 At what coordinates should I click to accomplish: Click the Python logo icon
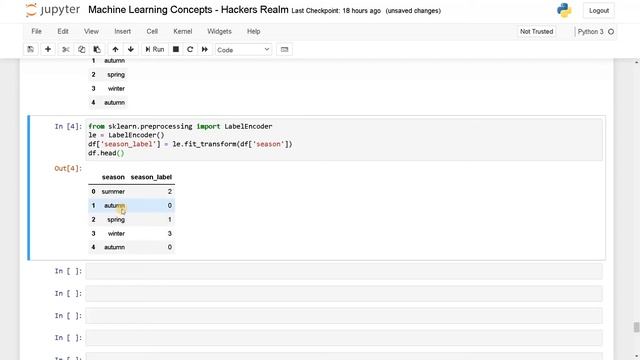[564, 10]
